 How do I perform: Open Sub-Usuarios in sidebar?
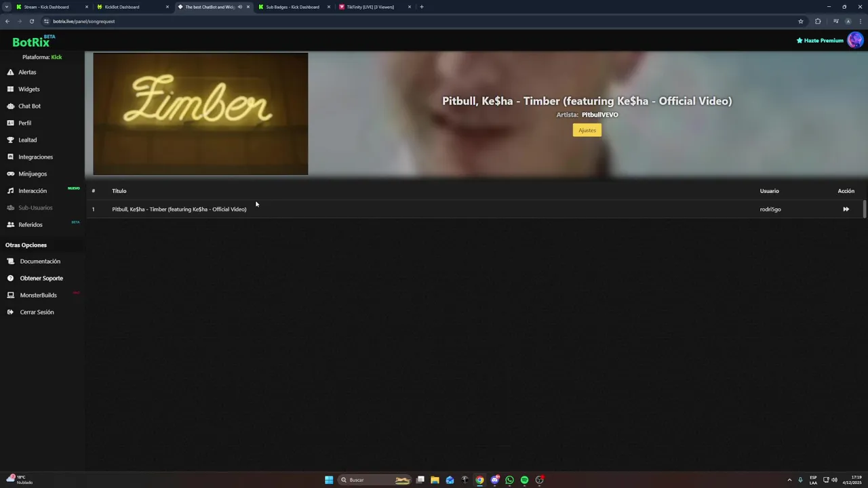point(35,207)
